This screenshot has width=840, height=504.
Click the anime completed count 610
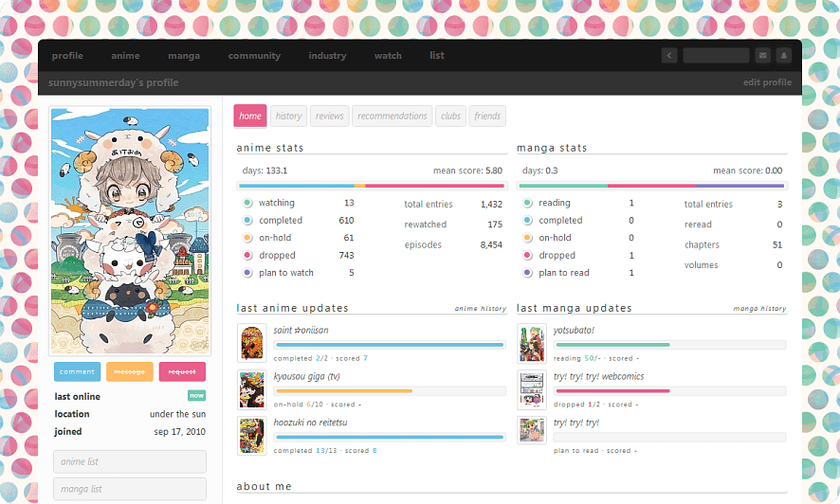346,221
